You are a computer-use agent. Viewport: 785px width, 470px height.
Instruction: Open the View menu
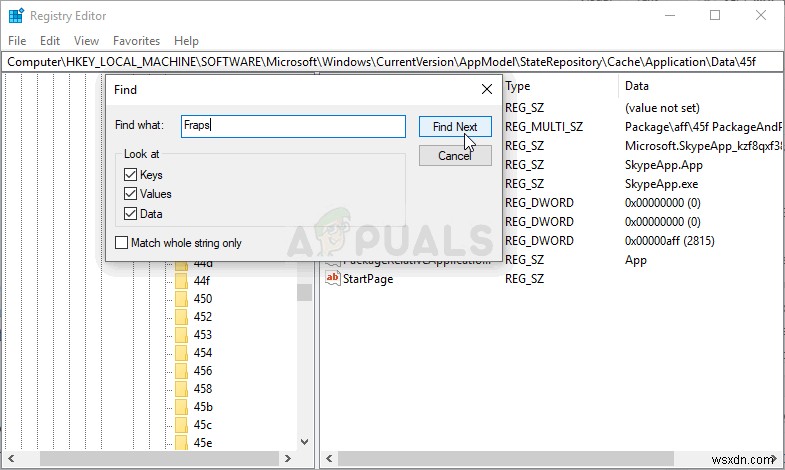pos(86,41)
